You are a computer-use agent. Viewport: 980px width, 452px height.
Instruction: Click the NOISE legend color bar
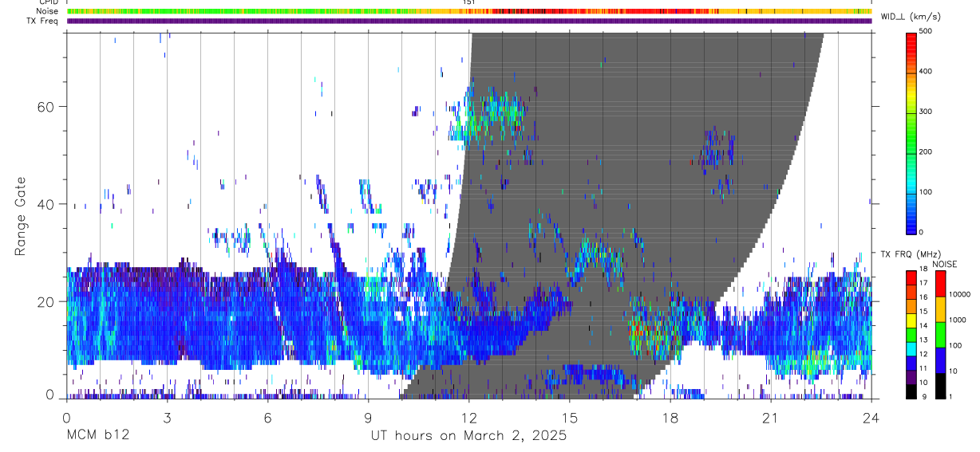[x=939, y=333]
